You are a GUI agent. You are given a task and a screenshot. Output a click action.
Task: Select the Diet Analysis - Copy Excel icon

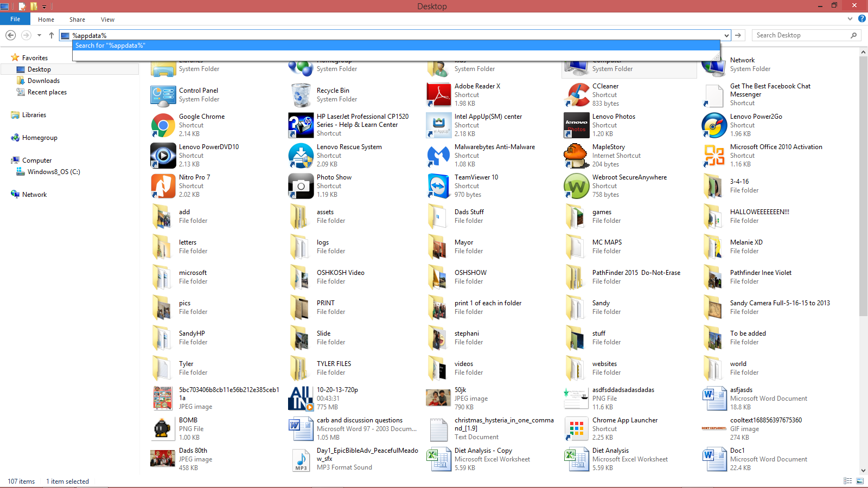(438, 459)
